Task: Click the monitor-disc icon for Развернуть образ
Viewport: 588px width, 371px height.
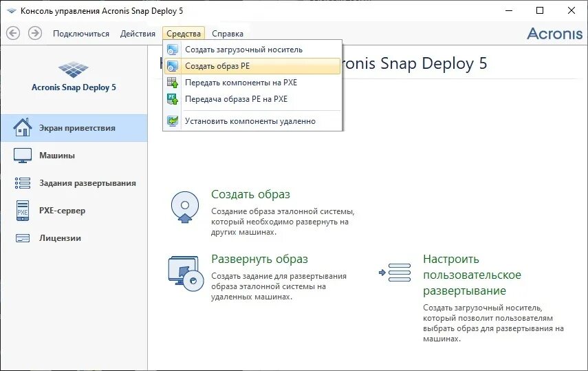Action: [x=186, y=274]
